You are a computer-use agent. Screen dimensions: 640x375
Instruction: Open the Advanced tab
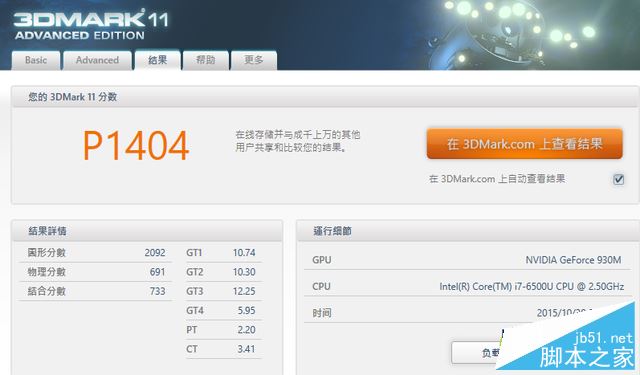click(97, 60)
